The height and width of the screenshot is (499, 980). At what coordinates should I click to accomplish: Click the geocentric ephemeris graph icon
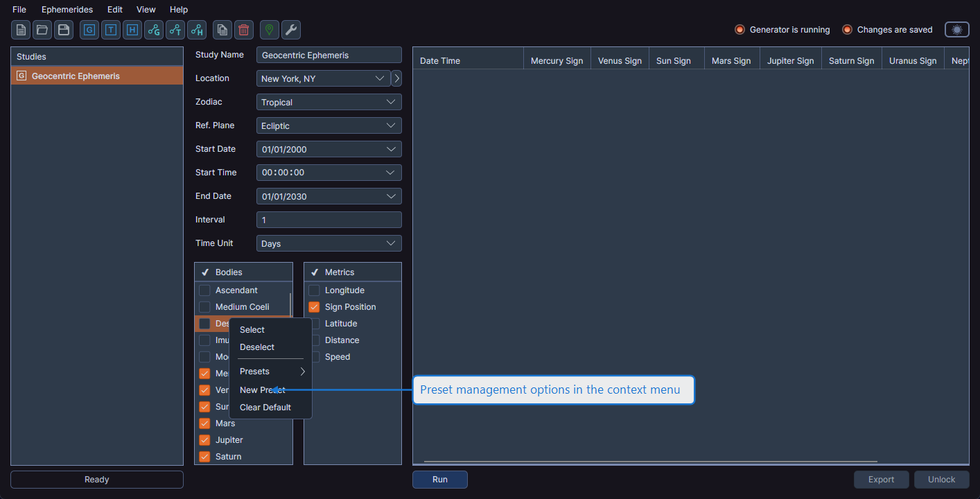(x=153, y=29)
